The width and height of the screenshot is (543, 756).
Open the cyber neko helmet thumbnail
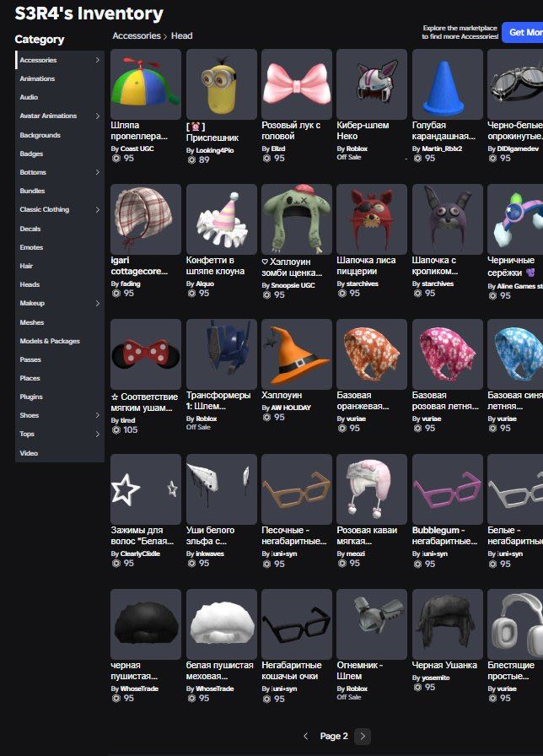(x=372, y=84)
